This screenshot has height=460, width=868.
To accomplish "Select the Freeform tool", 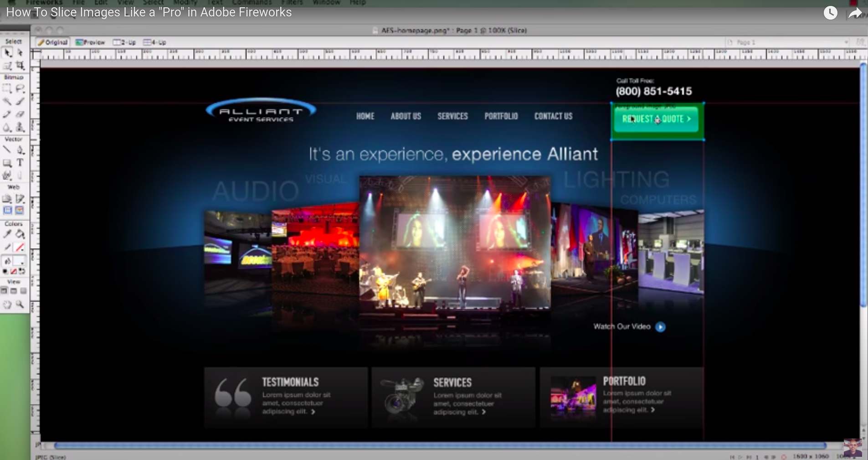I will click(x=8, y=176).
